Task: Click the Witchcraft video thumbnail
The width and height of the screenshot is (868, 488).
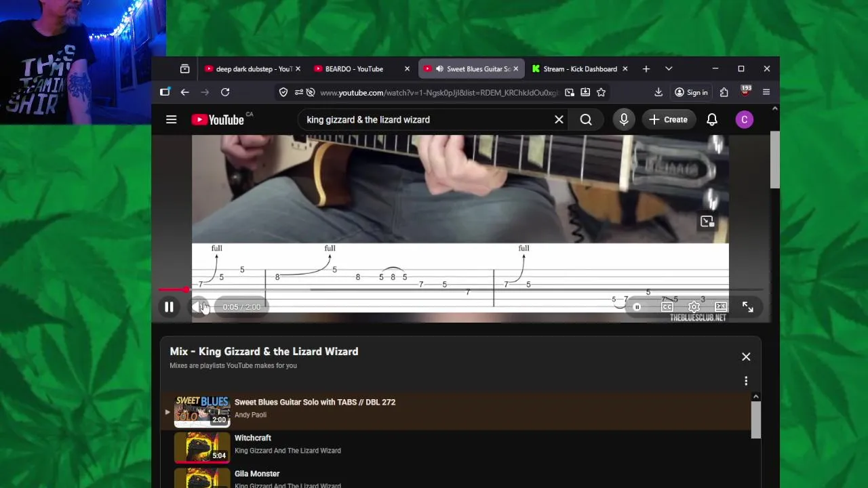Action: pyautogui.click(x=202, y=447)
